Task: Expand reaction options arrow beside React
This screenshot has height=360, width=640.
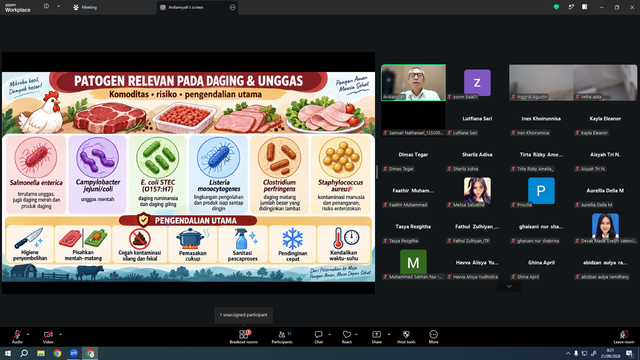Action: click(x=356, y=334)
